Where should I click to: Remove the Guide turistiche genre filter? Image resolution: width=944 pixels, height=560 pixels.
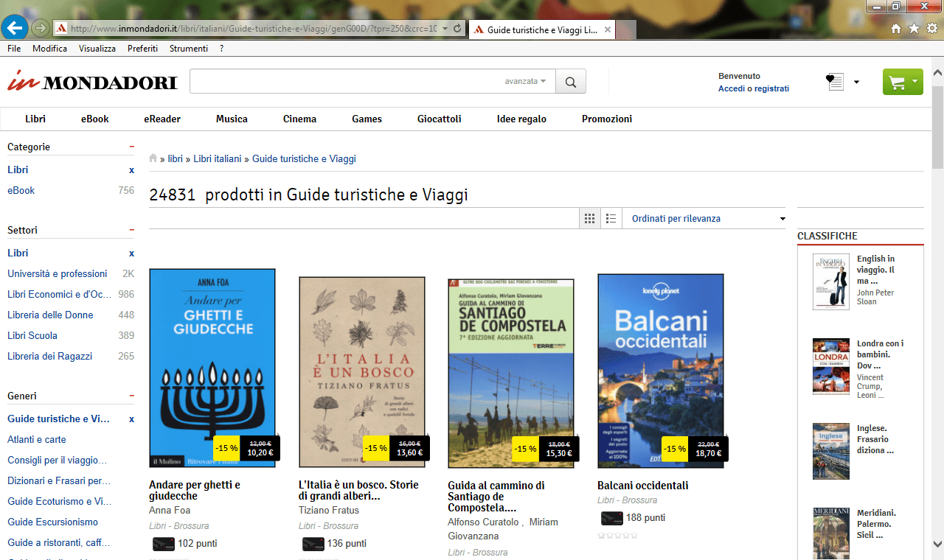(x=131, y=419)
